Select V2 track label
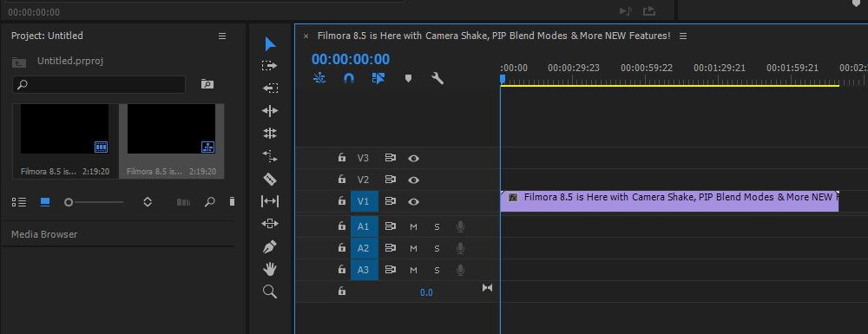Image resolution: width=868 pixels, height=334 pixels. tap(363, 180)
